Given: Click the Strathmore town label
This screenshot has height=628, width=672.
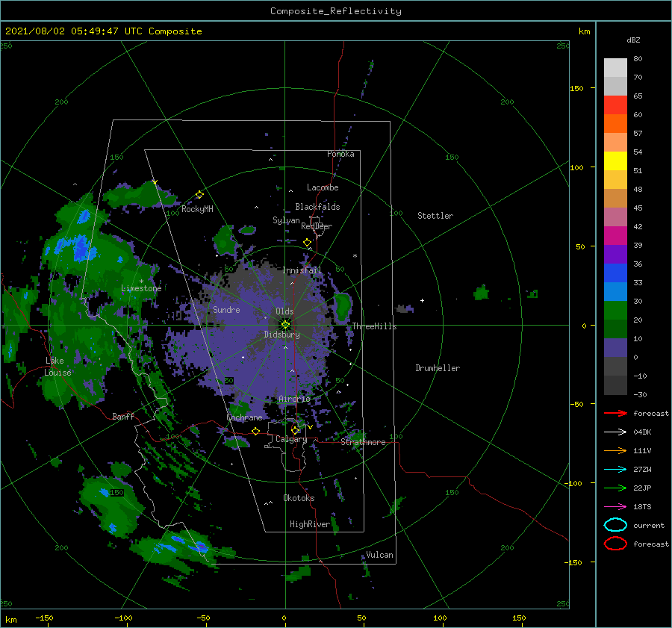Looking at the screenshot, I should (x=363, y=442).
